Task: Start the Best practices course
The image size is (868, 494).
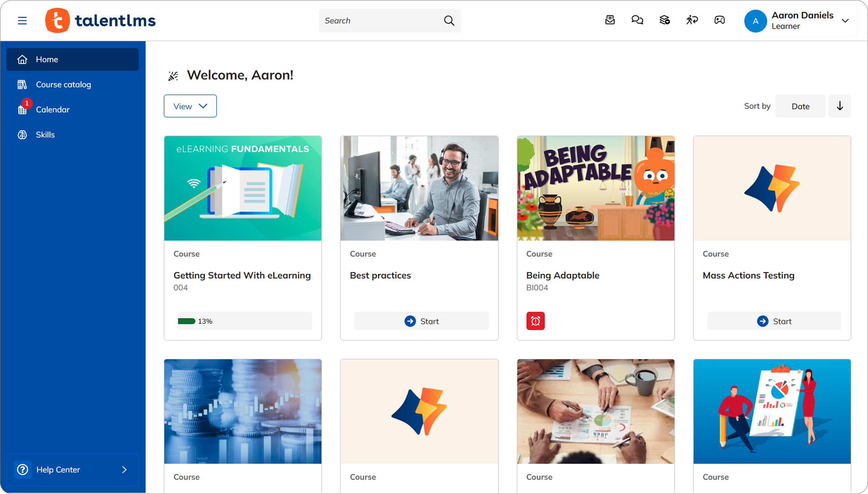Action: click(x=421, y=321)
